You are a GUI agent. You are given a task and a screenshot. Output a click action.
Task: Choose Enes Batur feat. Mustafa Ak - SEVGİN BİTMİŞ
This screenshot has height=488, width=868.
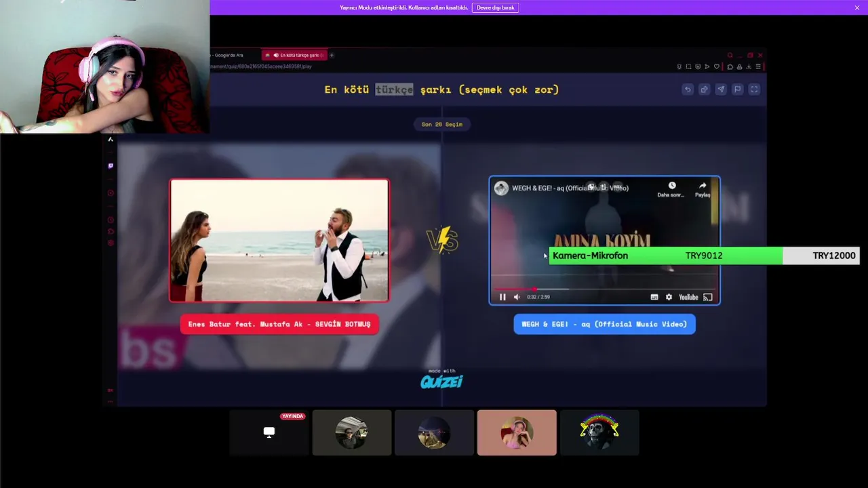click(279, 324)
